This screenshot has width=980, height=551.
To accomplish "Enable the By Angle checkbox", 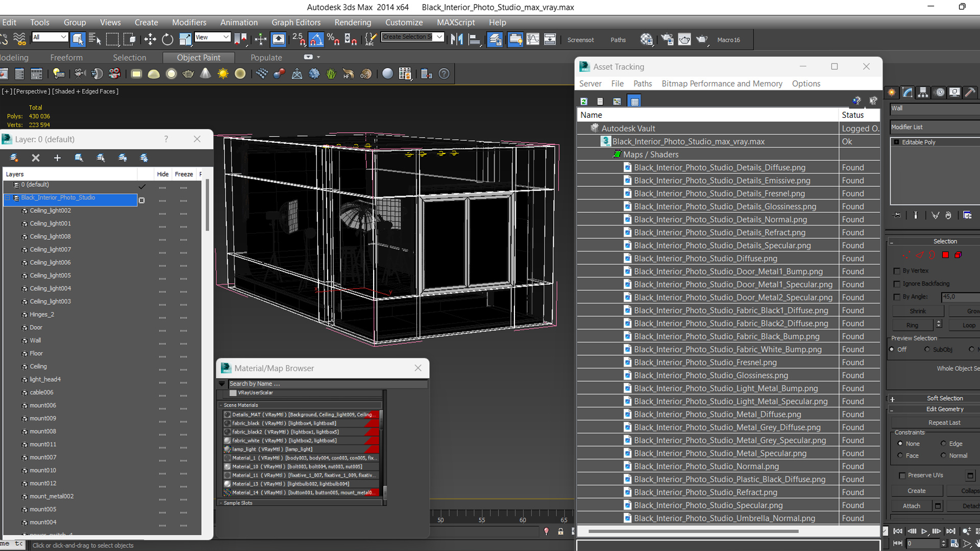I will tap(897, 296).
